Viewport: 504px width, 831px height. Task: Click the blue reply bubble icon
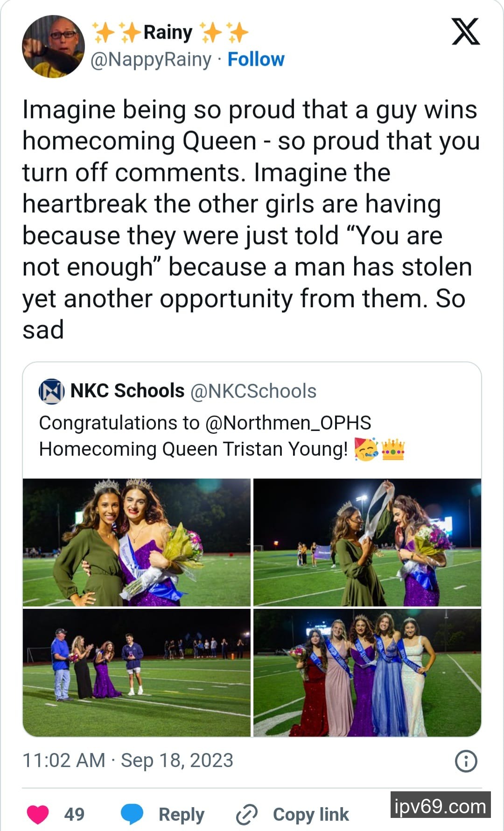click(x=132, y=815)
